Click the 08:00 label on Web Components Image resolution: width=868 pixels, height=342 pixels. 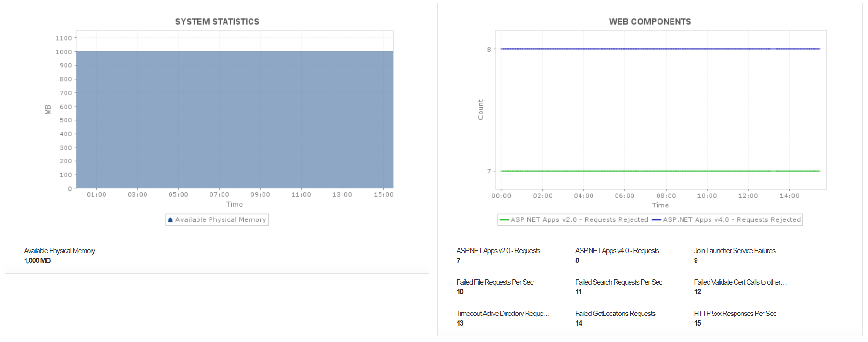(666, 196)
